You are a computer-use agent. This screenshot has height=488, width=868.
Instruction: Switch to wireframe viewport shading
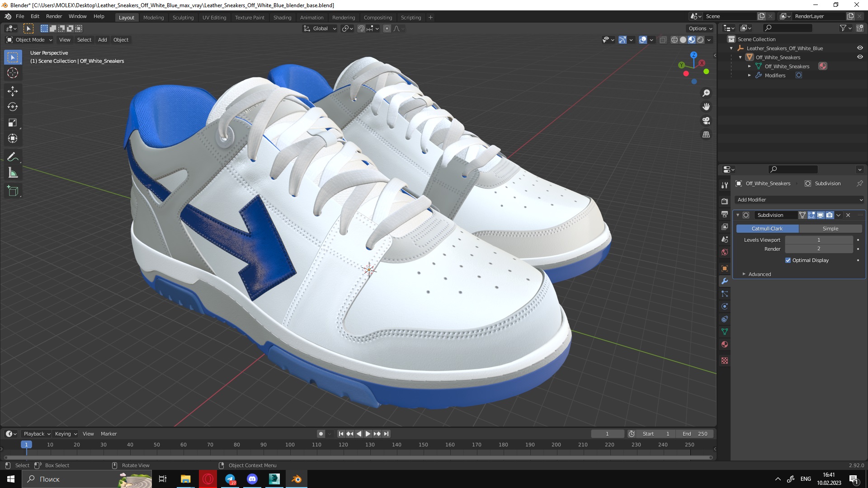click(675, 40)
